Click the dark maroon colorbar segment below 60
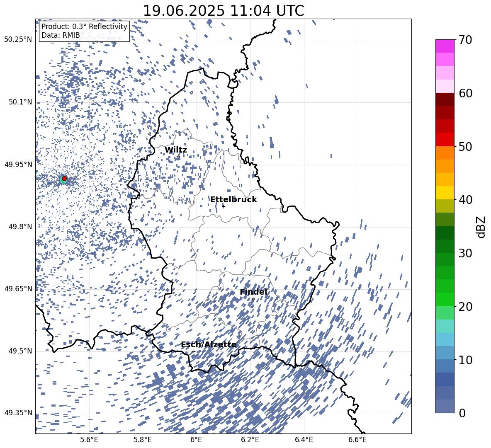 (445, 99)
